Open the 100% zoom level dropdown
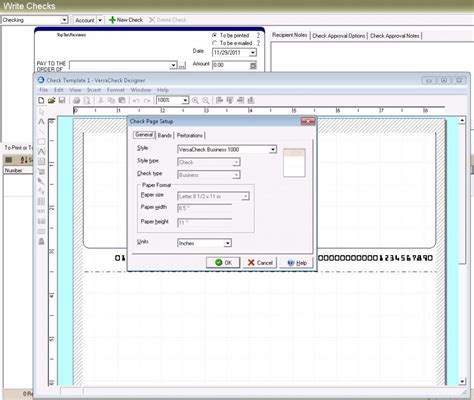The height and width of the screenshot is (400, 474). point(173,100)
